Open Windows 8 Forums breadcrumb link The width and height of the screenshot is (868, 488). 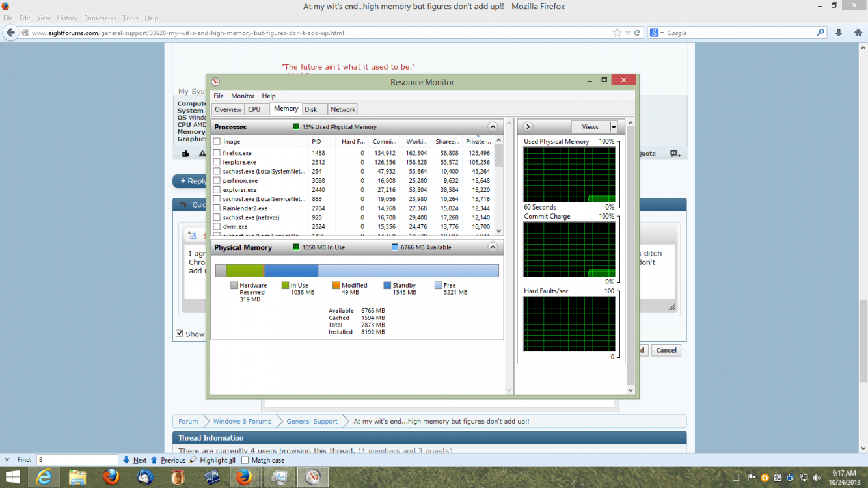242,421
